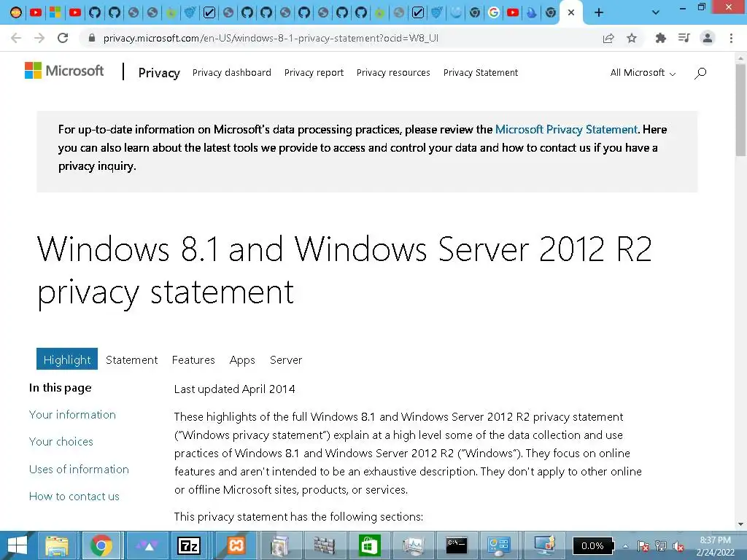
Task: Show hidden tray icons arrow
Action: pos(625,546)
